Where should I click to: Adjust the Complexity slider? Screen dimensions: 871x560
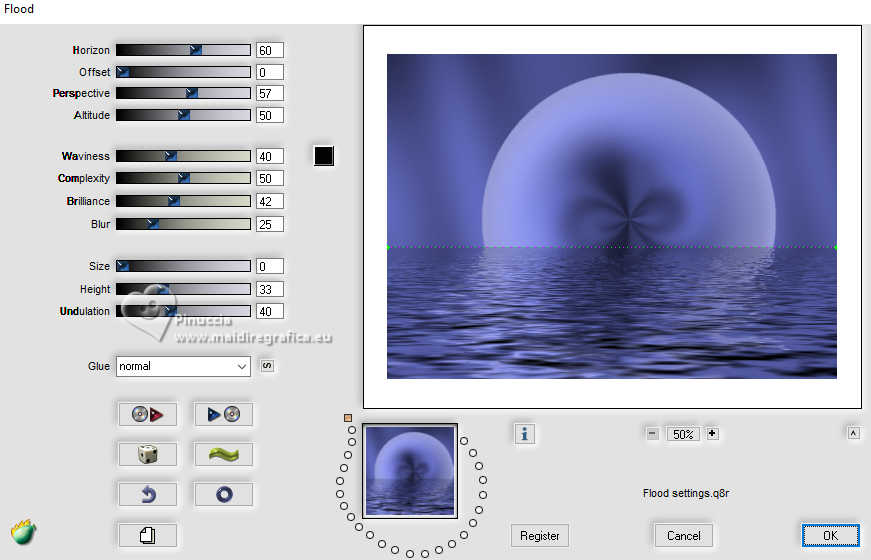point(183,178)
